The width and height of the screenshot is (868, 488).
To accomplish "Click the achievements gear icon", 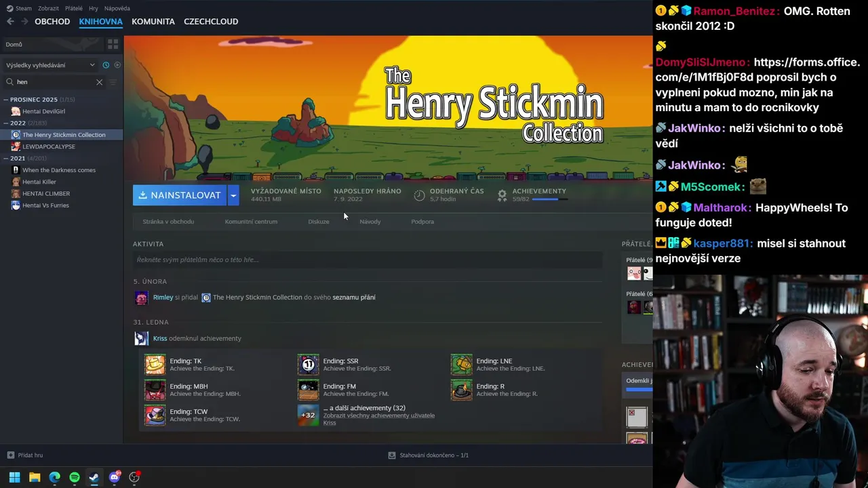I will click(x=502, y=195).
